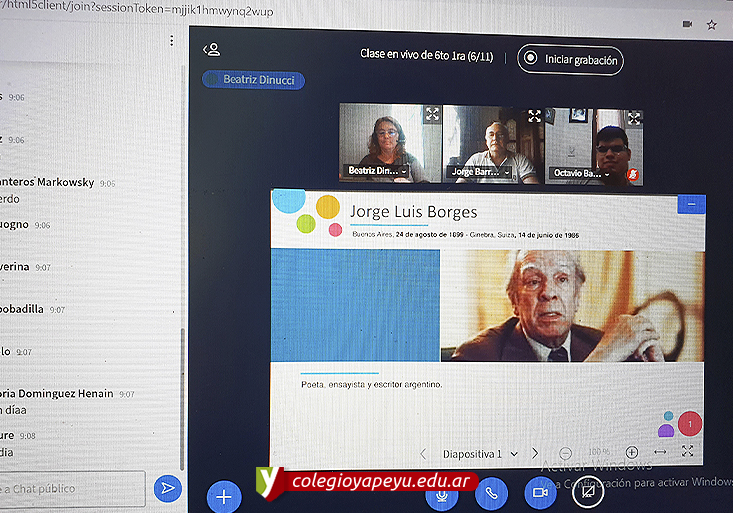Go to the next slide
Screen dimensions: 733x513
tap(535, 453)
